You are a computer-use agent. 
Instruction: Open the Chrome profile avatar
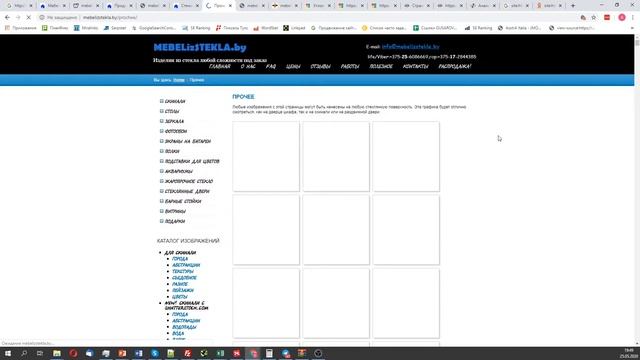pyautogui.click(x=622, y=18)
